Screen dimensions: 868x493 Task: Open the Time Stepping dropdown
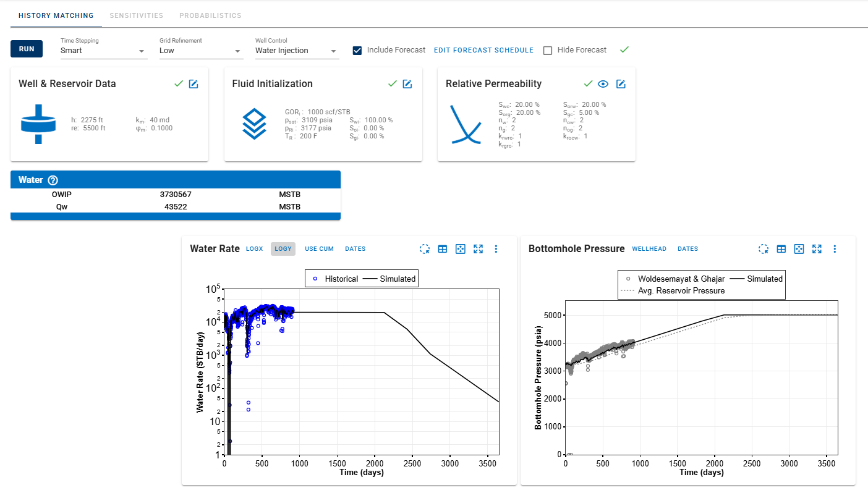(x=104, y=51)
